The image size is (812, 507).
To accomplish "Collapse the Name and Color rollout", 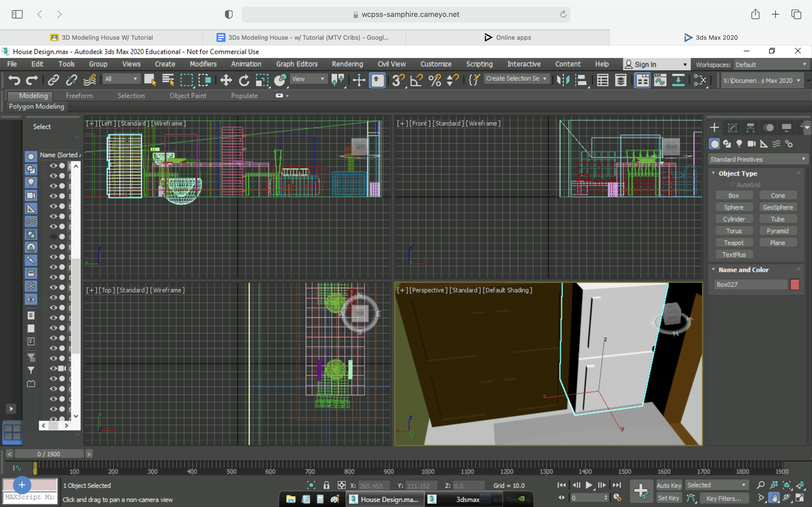I will 713,269.
